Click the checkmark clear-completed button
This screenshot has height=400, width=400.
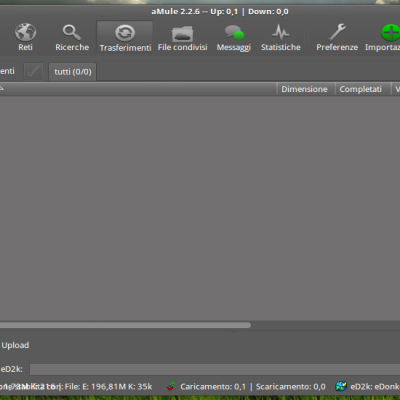33,71
